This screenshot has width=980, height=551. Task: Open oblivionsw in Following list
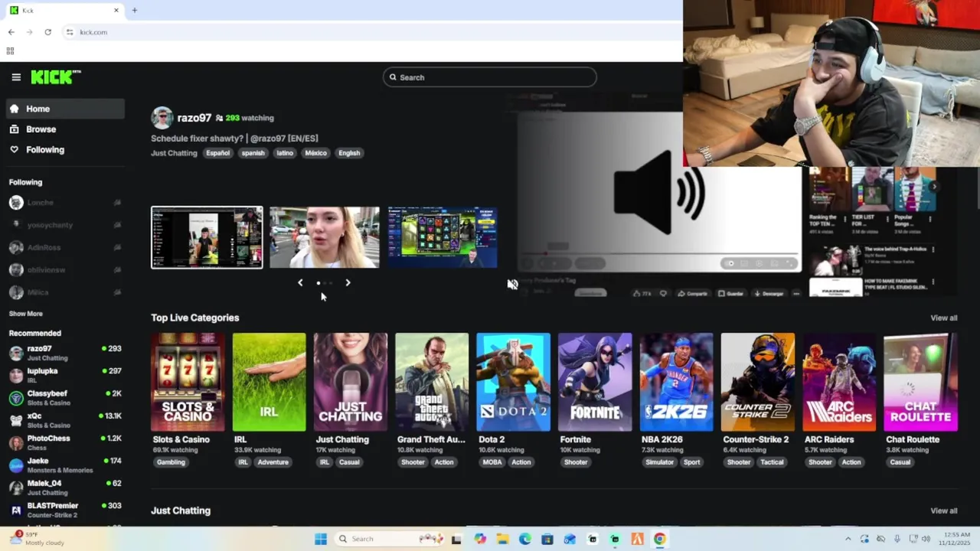(65, 270)
